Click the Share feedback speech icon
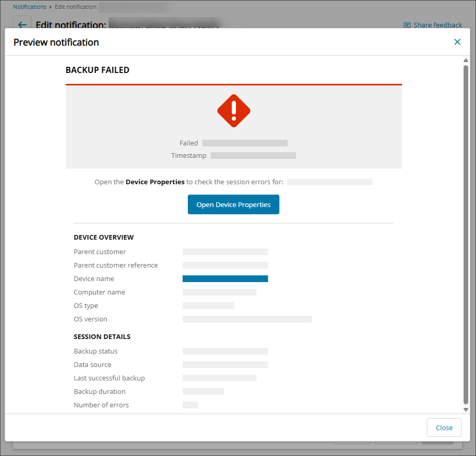The height and width of the screenshot is (456, 476). click(407, 25)
